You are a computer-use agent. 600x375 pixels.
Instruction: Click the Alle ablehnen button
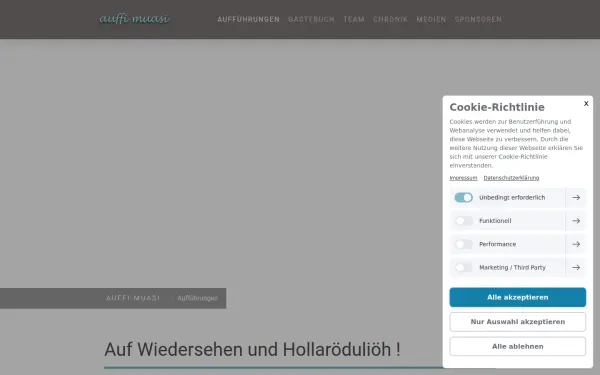point(517,346)
